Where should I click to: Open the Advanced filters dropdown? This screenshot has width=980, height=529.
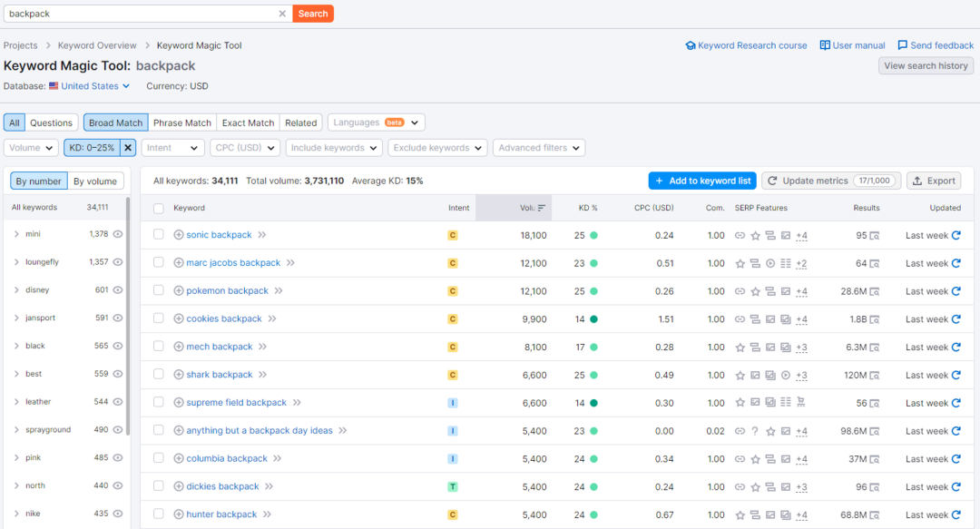click(x=539, y=148)
